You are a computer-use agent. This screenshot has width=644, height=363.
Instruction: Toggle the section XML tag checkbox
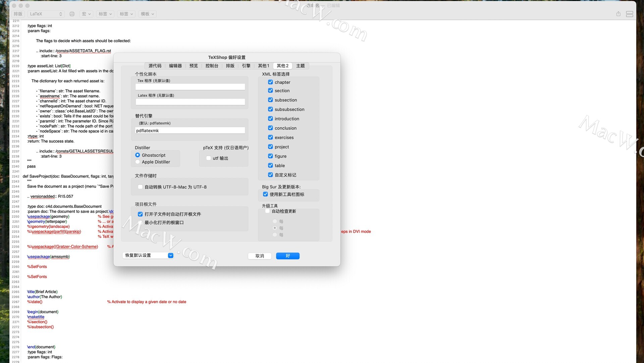(x=270, y=90)
